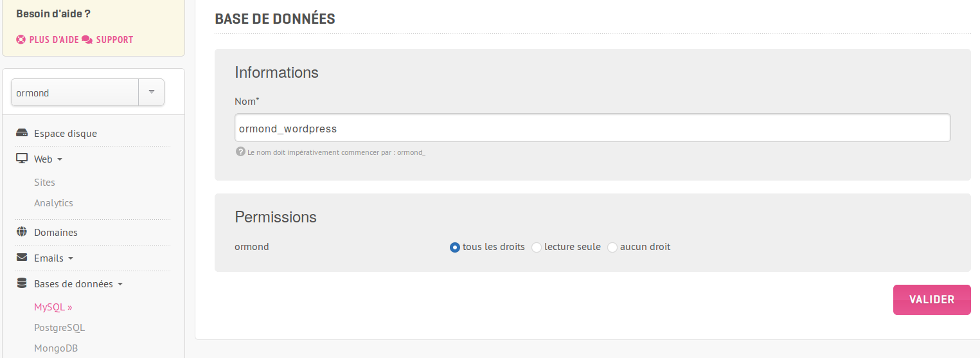The image size is (980, 358).
Task: Expand the Emails submenu arrow
Action: point(71,258)
